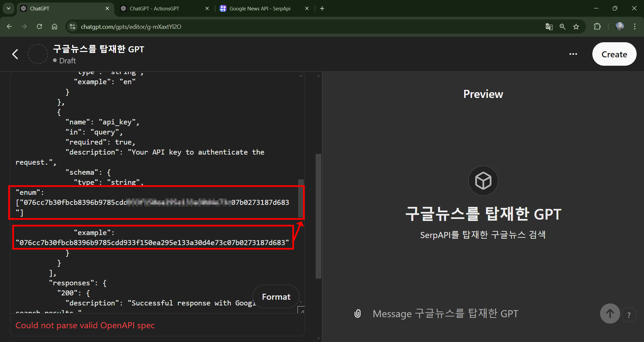
Task: Open the zoom level magnifier icon
Action: (562, 26)
